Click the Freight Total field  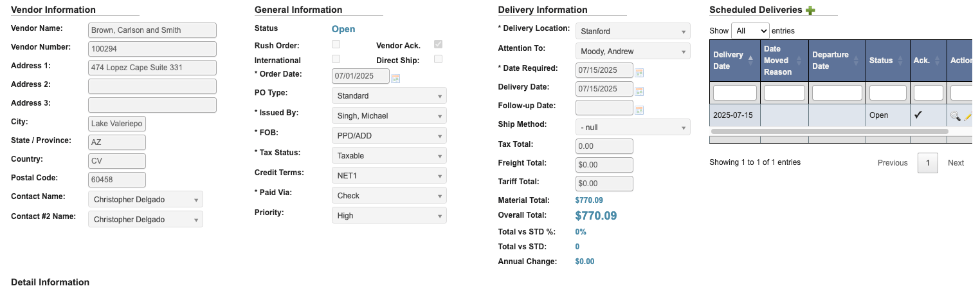[604, 165]
